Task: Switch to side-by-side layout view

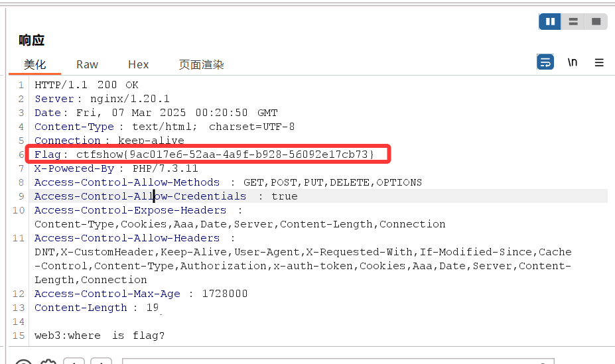Action: tap(550, 22)
